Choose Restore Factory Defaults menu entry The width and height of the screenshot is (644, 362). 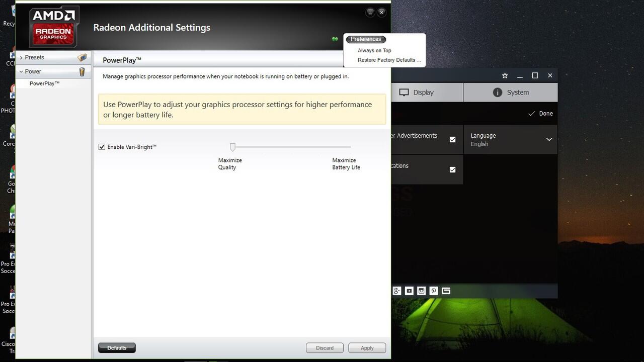pos(388,60)
